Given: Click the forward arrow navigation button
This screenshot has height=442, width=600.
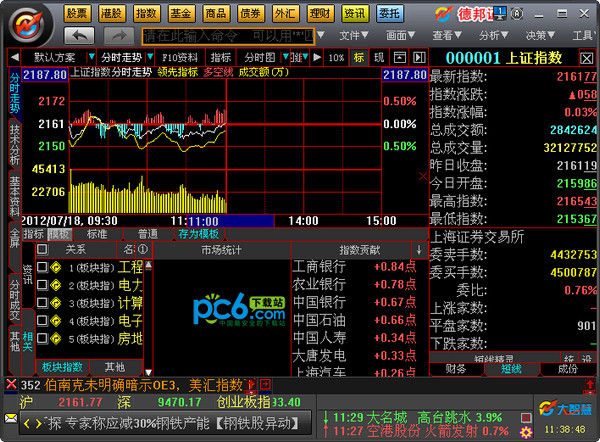Looking at the screenshot, I should (112, 35).
